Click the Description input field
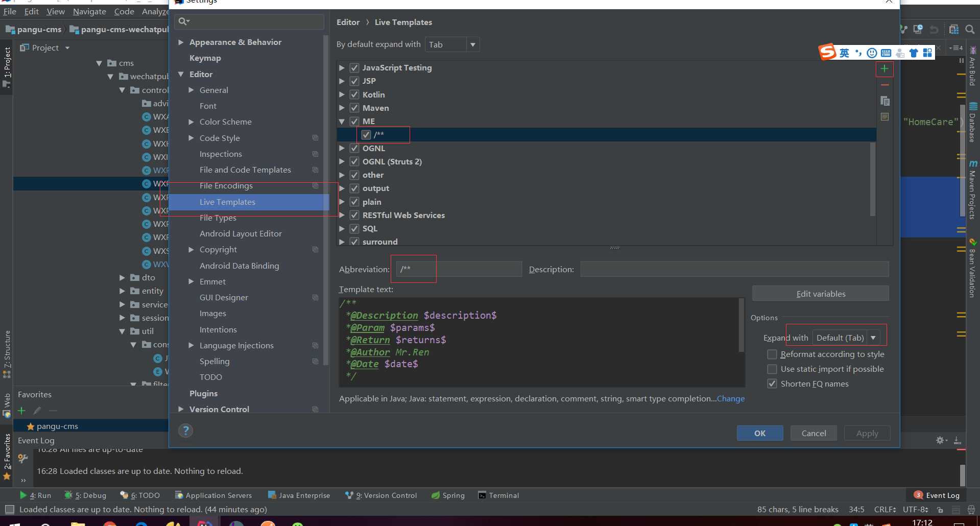The image size is (980, 526). pyautogui.click(x=734, y=269)
